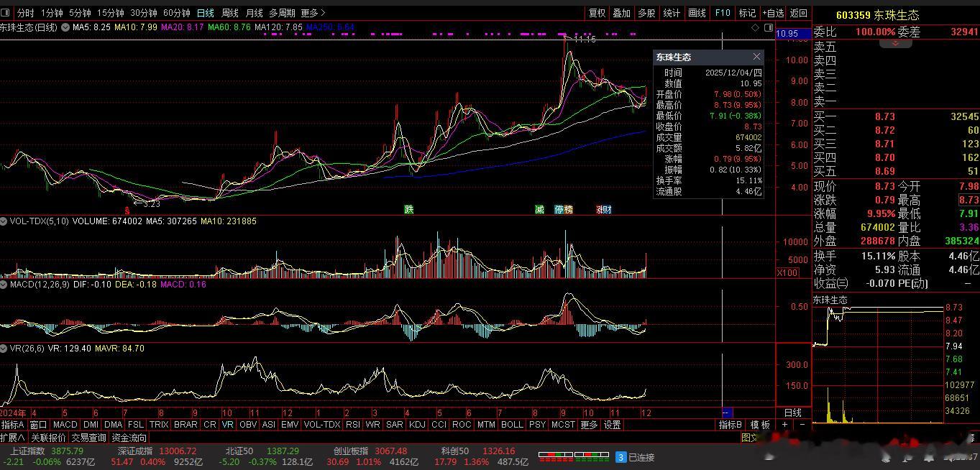The width and height of the screenshot is (980, 470).
Task: Click the 返回 back button
Action: (x=798, y=13)
